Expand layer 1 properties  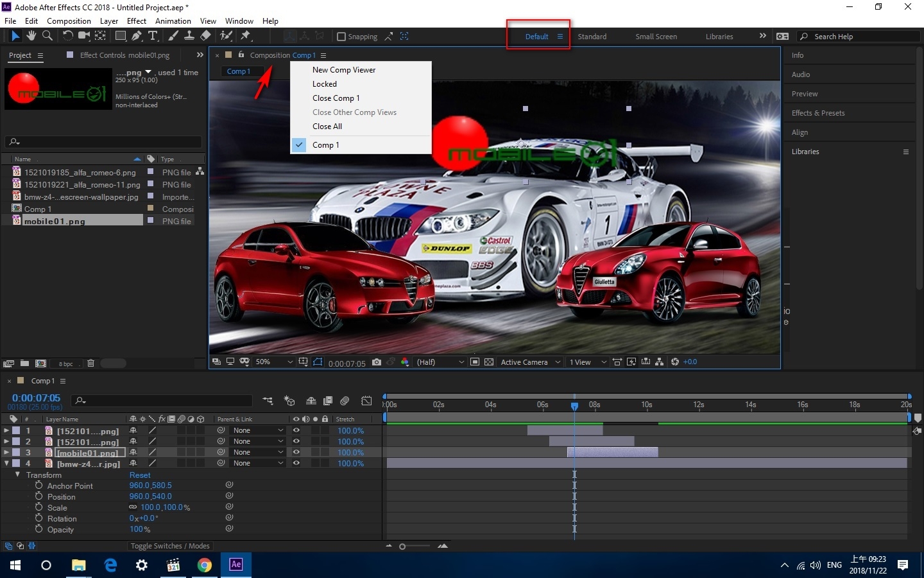pos(6,430)
